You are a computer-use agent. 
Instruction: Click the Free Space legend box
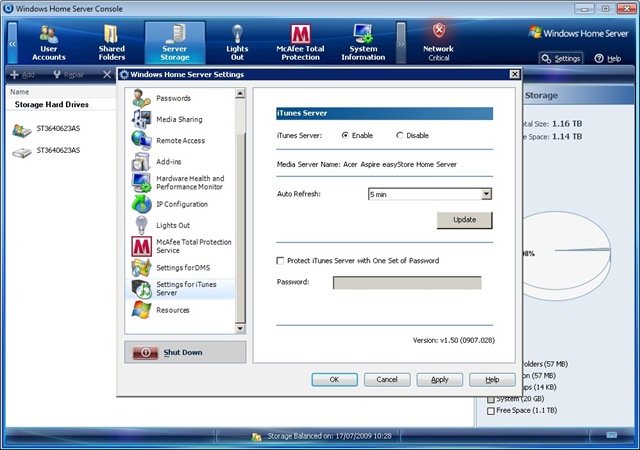click(x=491, y=411)
